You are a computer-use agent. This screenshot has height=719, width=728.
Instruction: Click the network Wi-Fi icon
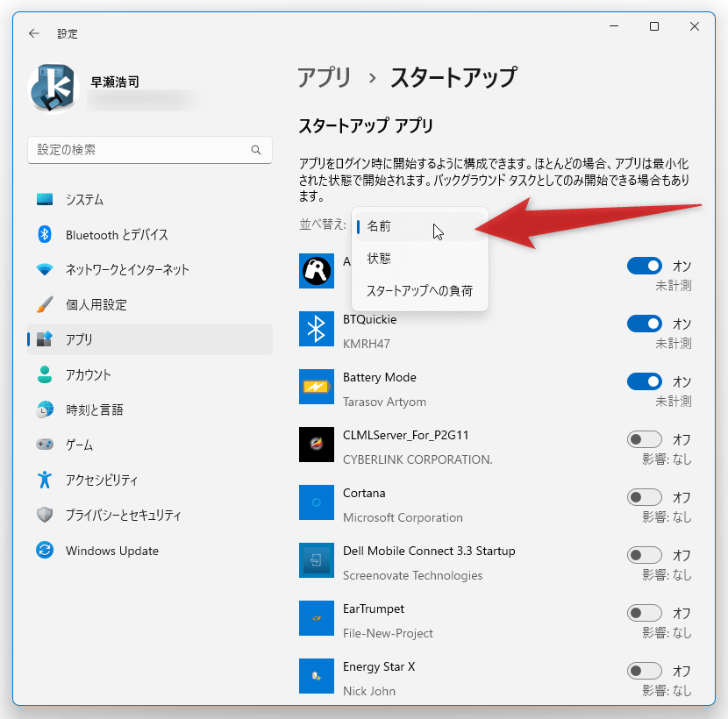(45, 270)
